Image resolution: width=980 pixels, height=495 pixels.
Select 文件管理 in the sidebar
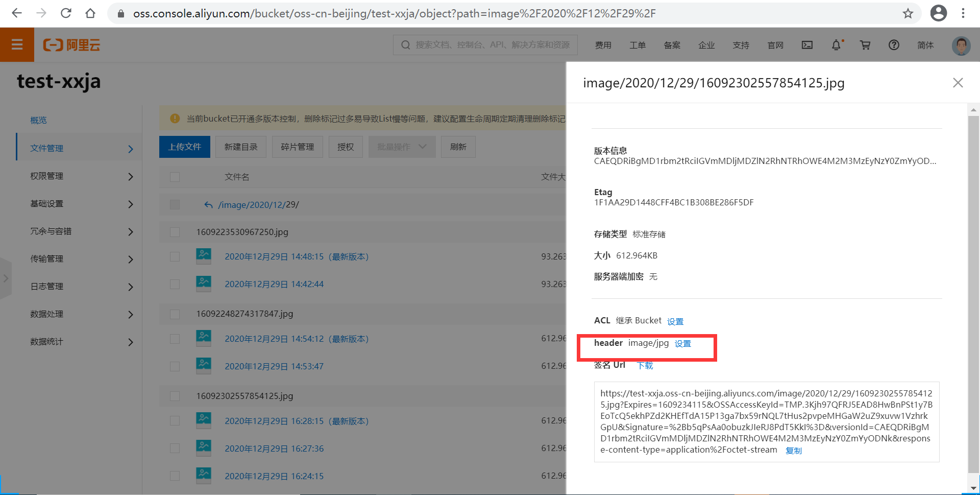point(46,148)
